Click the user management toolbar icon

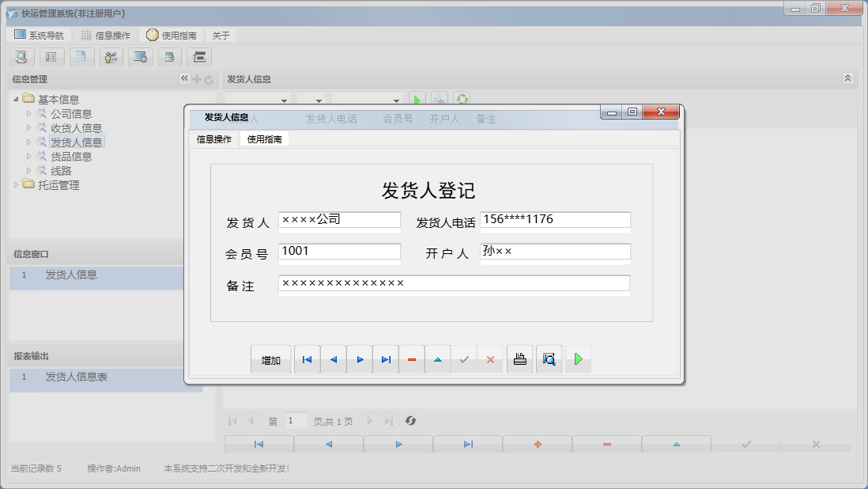[111, 57]
